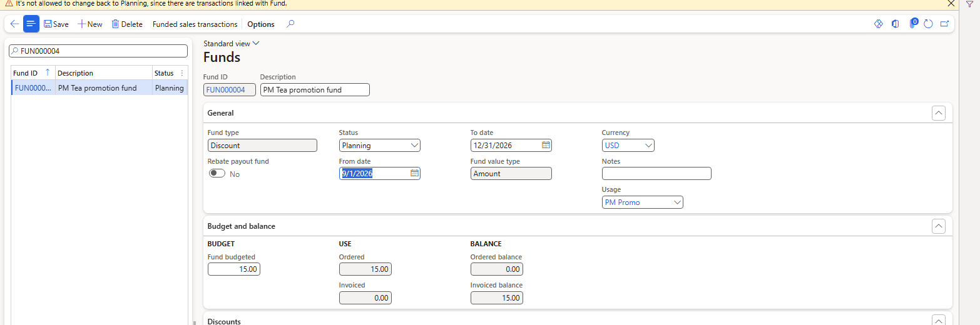Edit the Fund budgeted amount
Image resolution: width=980 pixels, height=325 pixels.
[x=234, y=269]
